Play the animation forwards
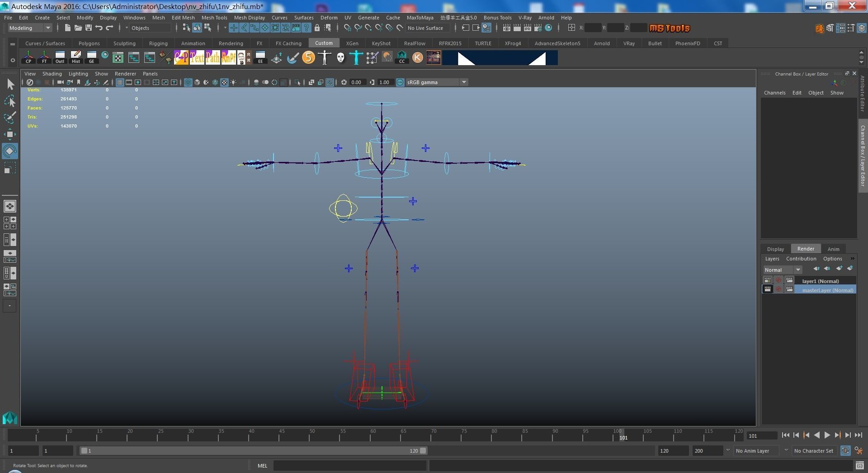The width and height of the screenshot is (868, 473). point(827,435)
